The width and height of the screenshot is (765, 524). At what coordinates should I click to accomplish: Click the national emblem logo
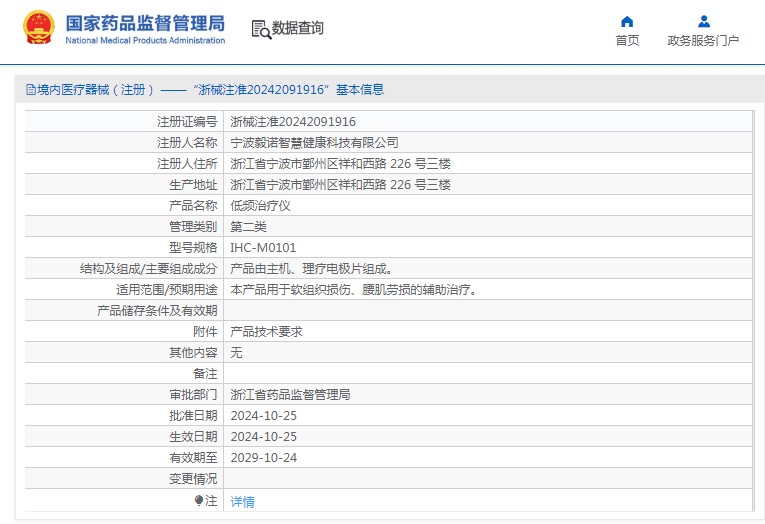pos(39,28)
